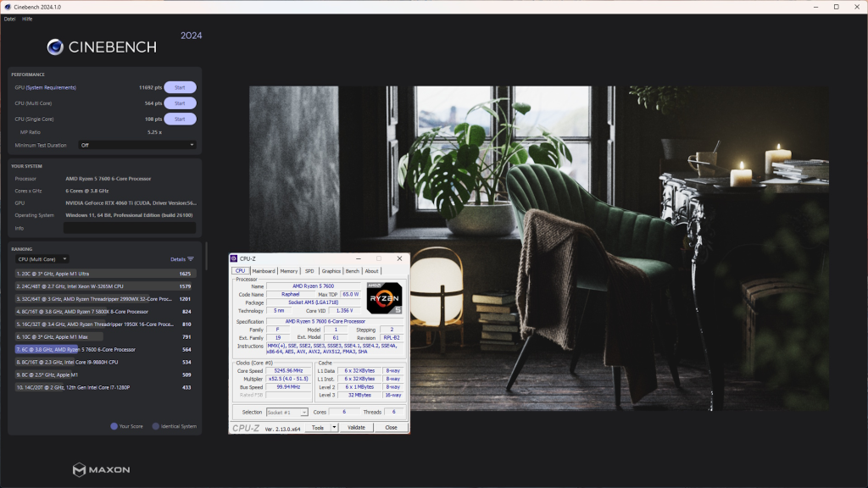Click the Info text field
The width and height of the screenshot is (868, 488).
[130, 228]
